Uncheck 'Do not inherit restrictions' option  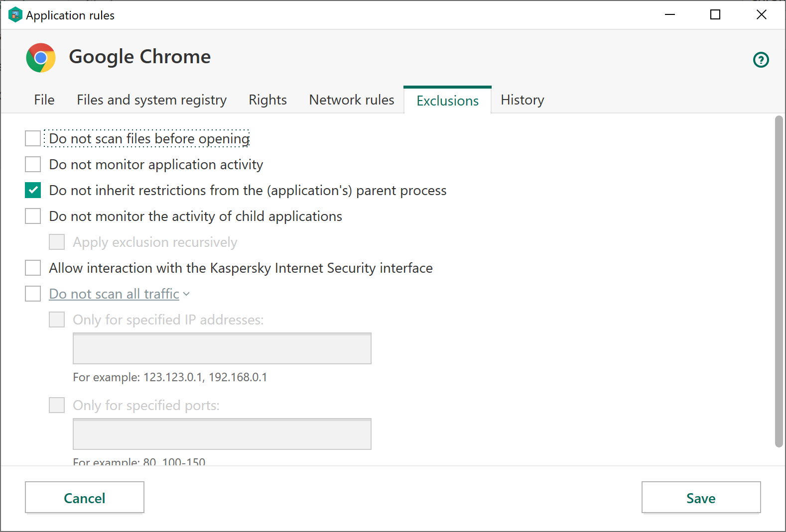pos(33,190)
